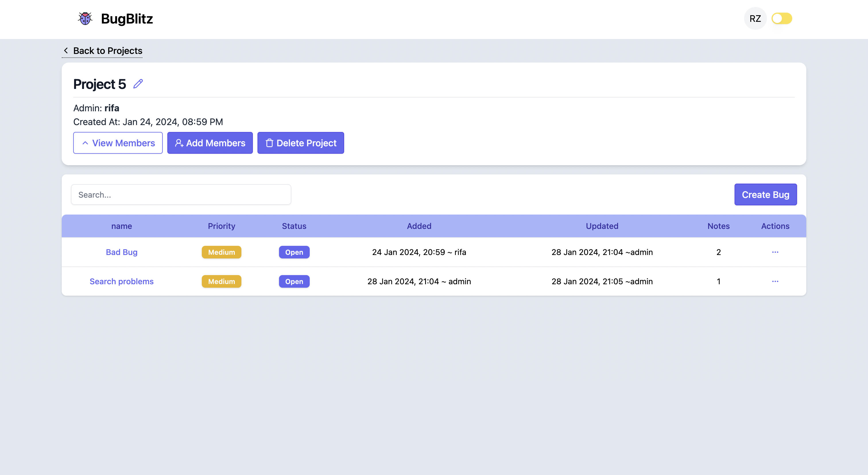Click the Open status badge on Search problems
Screen dimensions: 868x475
point(294,281)
